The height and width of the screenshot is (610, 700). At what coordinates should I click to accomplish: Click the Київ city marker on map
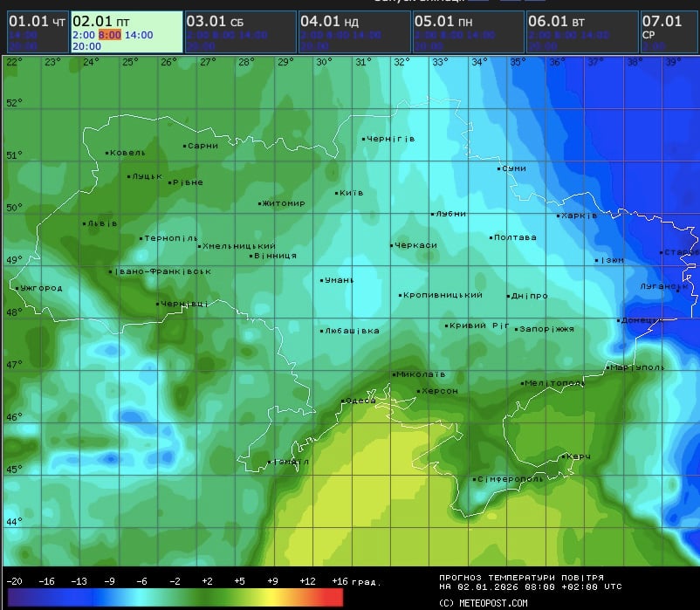click(337, 193)
